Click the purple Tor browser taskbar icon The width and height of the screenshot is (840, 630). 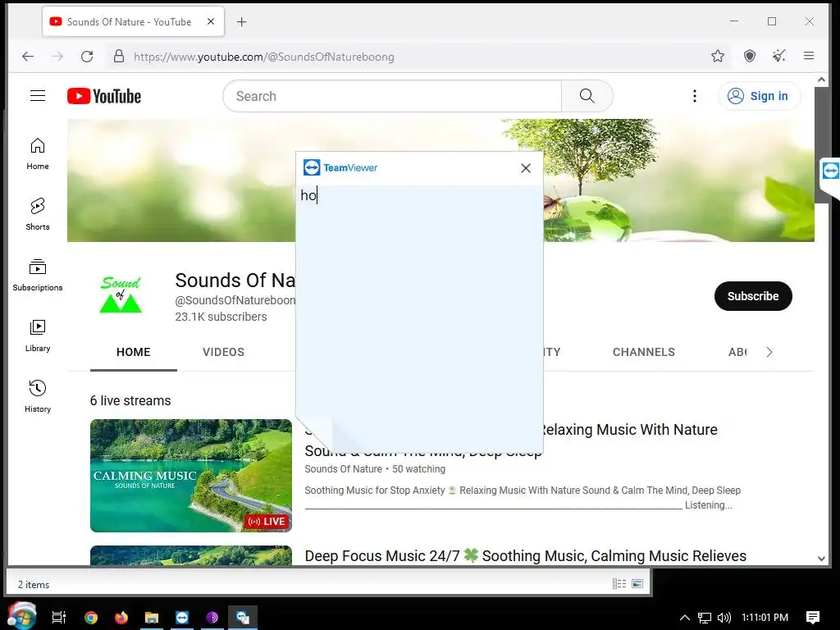pos(212,618)
